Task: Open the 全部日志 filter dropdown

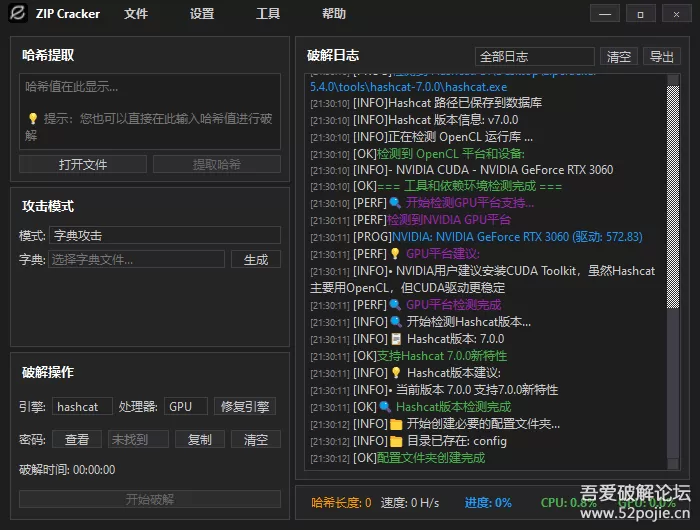Action: click(535, 57)
